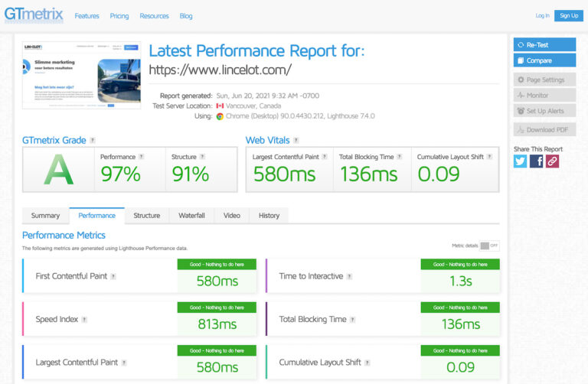This screenshot has height=384, width=588.
Task: Open the Waterfall tab
Action: (x=191, y=216)
